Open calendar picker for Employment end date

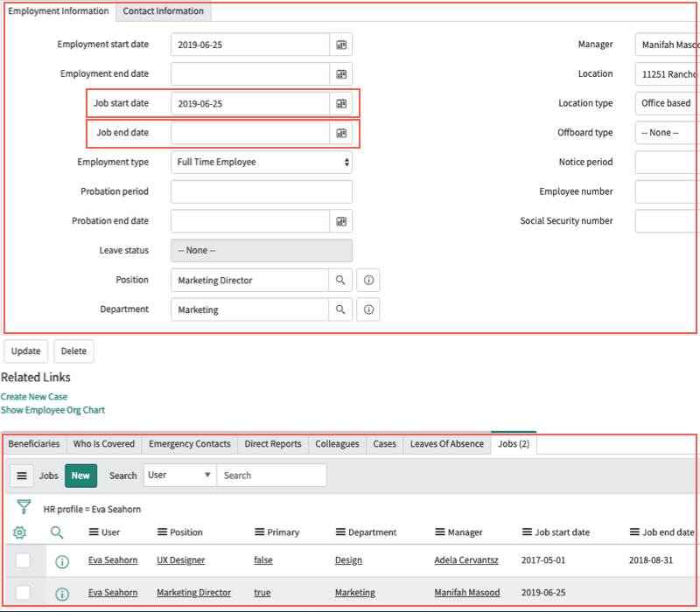point(341,74)
